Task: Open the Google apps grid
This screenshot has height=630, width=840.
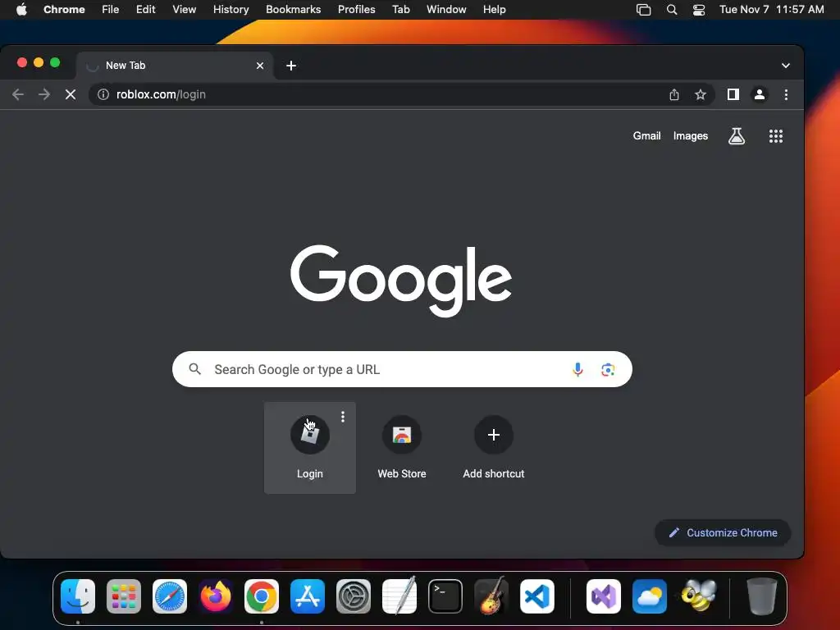Action: coord(776,136)
